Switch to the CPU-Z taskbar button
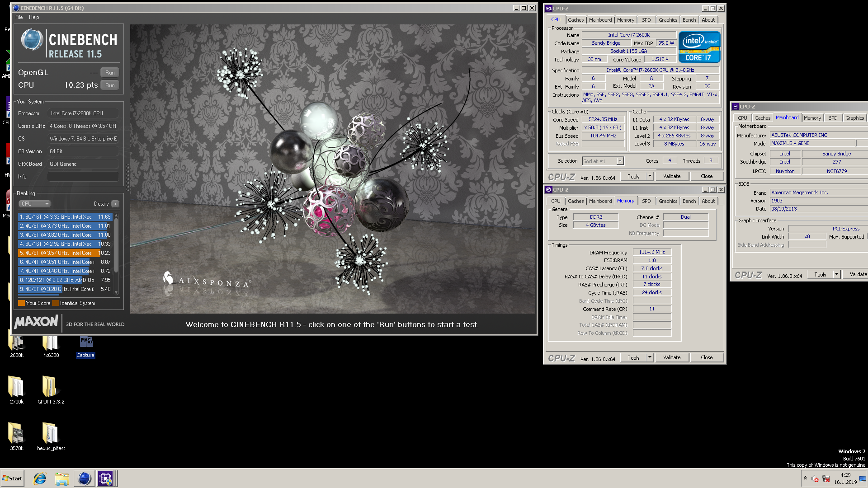 pos(106,479)
